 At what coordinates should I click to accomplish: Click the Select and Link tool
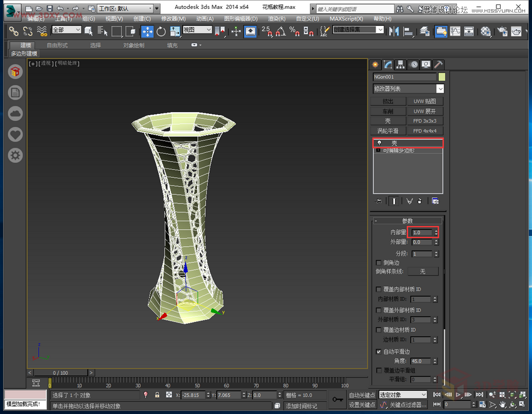tap(14, 31)
